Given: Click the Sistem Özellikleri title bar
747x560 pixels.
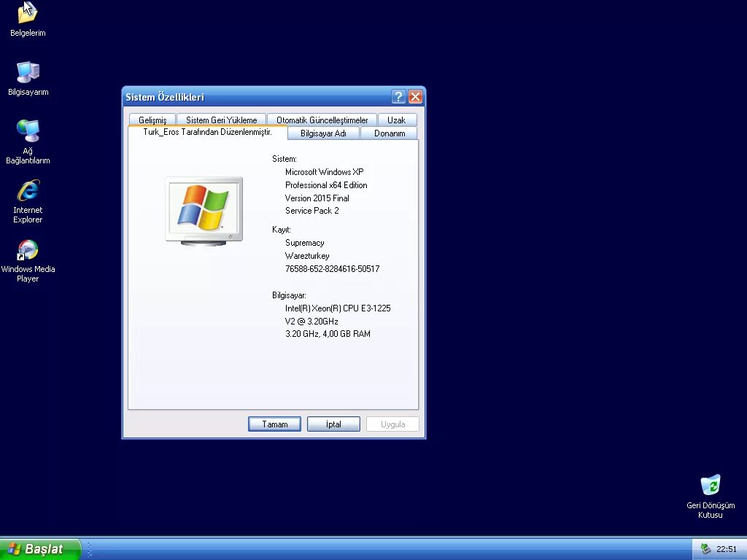Looking at the screenshot, I should (258, 97).
